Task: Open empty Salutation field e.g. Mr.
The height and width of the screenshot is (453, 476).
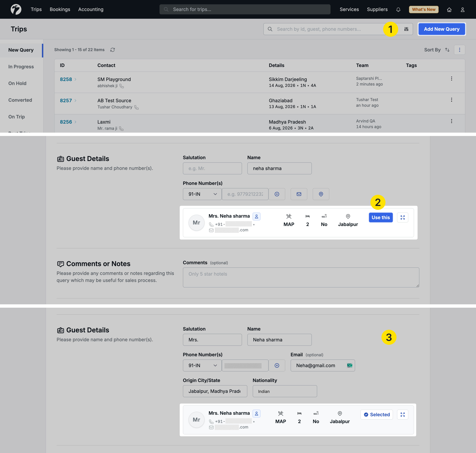Action: [x=212, y=168]
